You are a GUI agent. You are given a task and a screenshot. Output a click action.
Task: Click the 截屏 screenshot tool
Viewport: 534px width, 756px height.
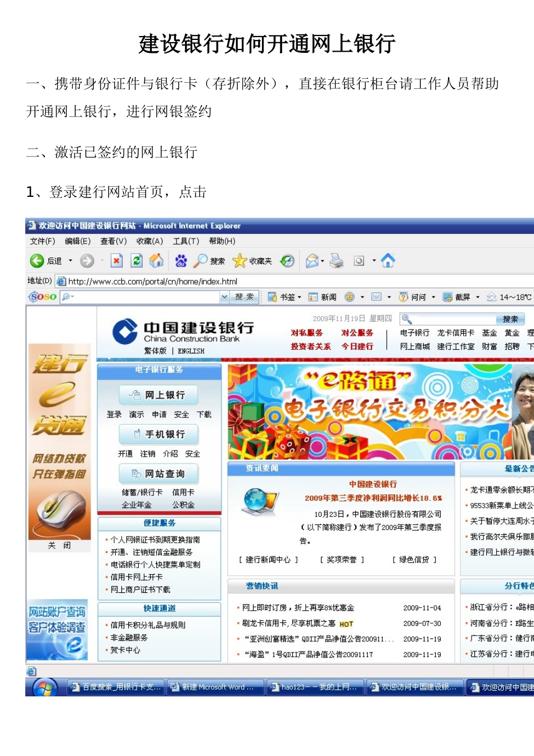coord(456,297)
